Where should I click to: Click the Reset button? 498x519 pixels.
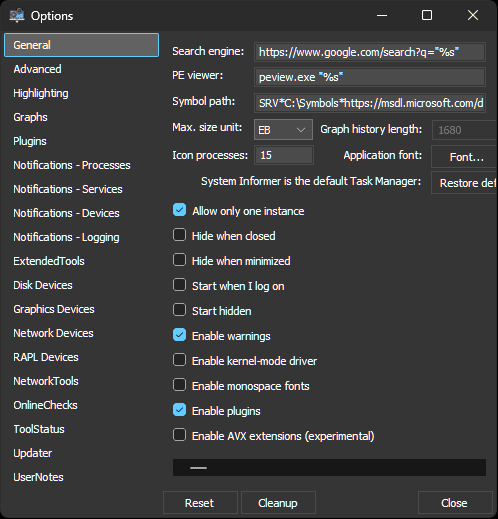[200, 503]
